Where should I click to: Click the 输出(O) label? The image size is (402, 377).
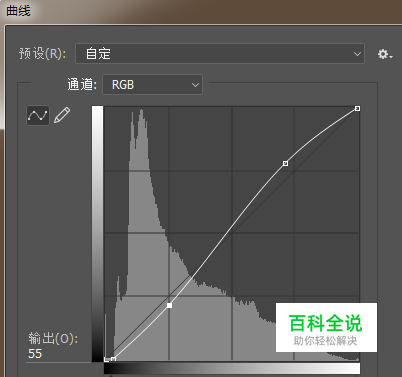[x=53, y=338]
